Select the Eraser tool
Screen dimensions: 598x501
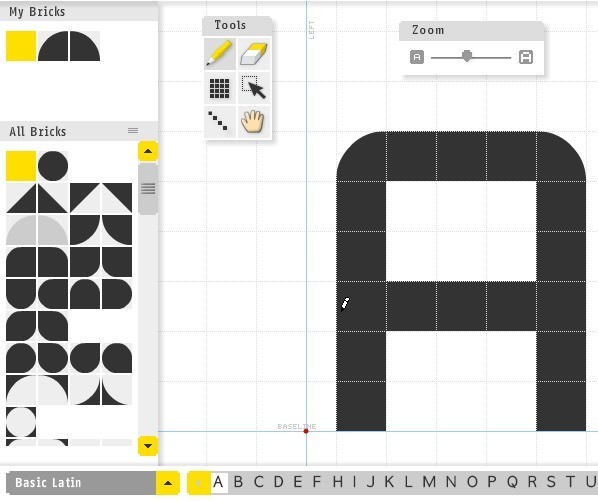254,54
